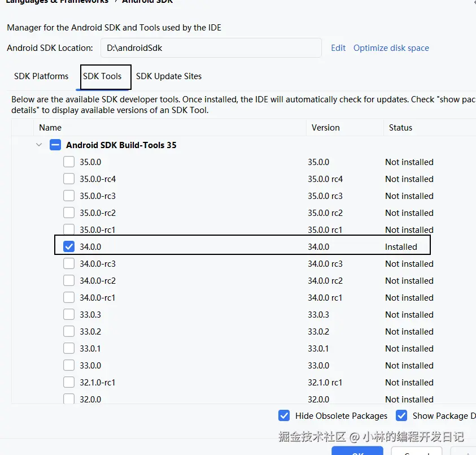Click the Android SDK Location field

point(211,47)
